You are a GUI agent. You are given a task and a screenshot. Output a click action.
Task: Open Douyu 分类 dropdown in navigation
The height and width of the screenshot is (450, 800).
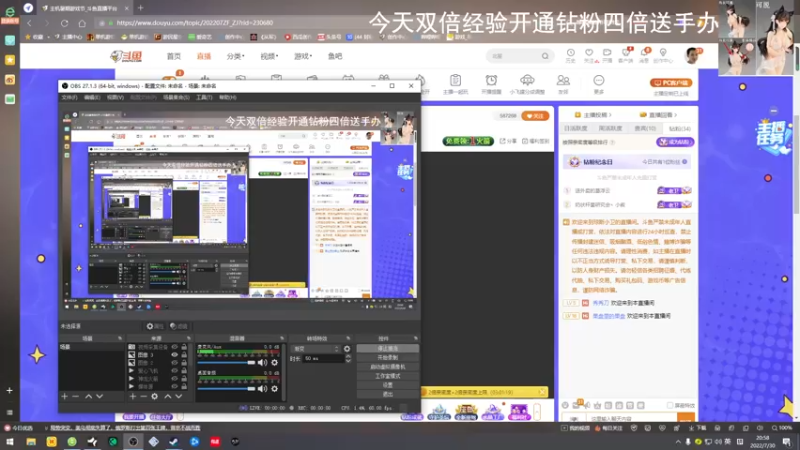coord(235,56)
